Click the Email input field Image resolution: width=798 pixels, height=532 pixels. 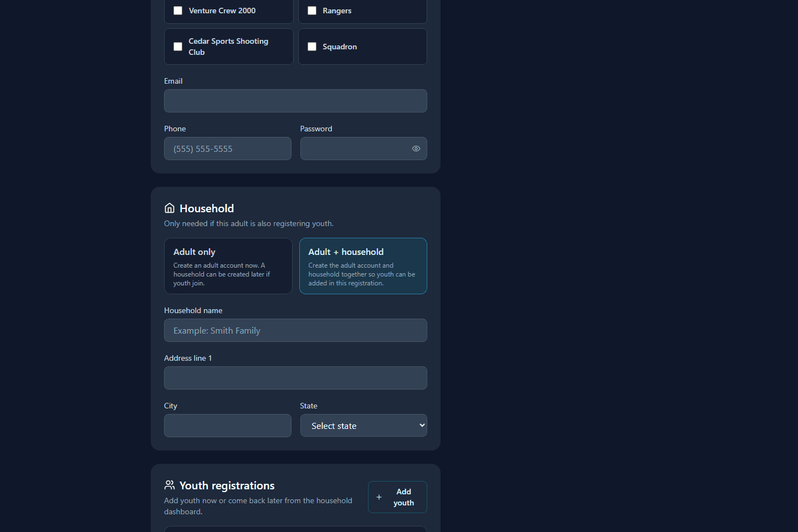295,101
